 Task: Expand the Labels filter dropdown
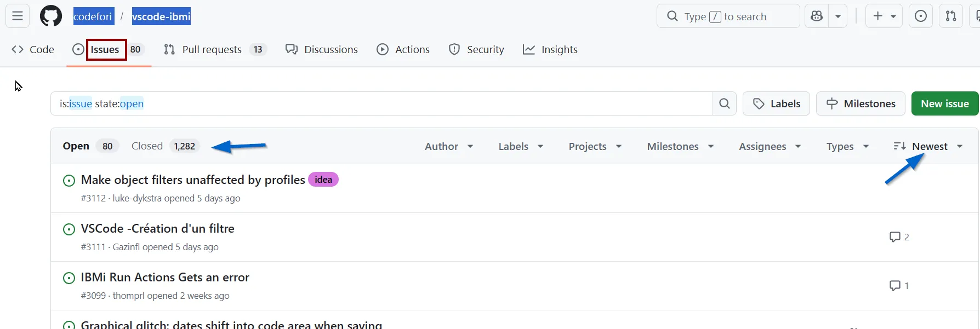tap(520, 146)
